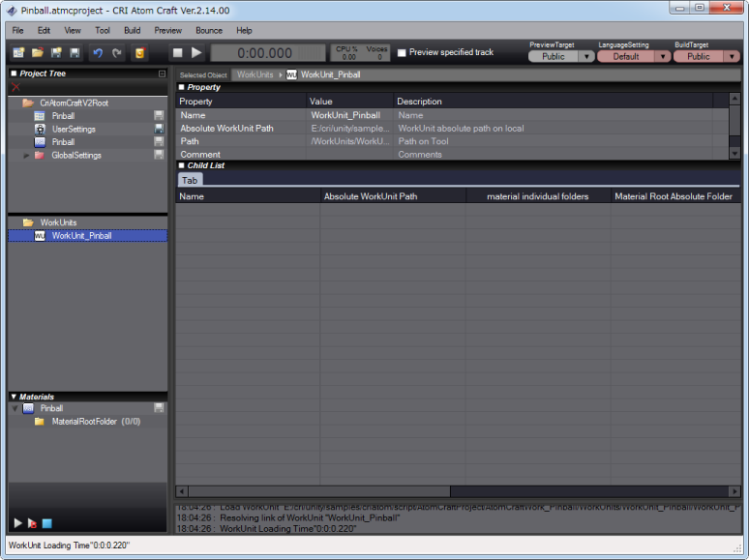Click the blue stop square in Materials panel
The width and height of the screenshot is (749, 560).
(x=46, y=523)
